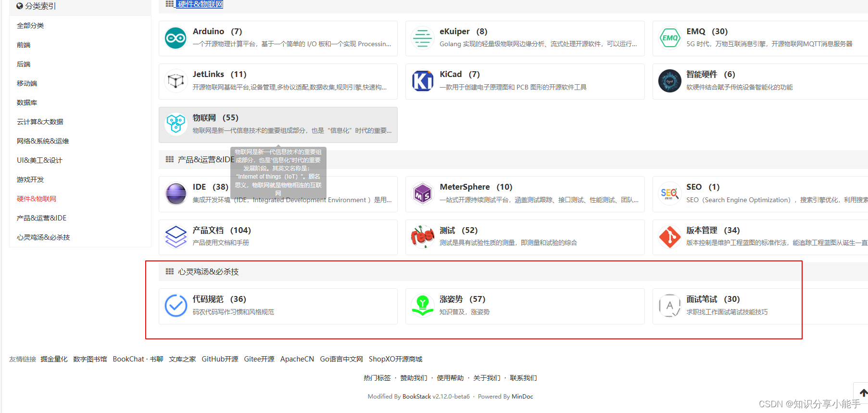The image size is (868, 413).
Task: Open the 硬件&物联网 section heading link
Action: point(200,4)
